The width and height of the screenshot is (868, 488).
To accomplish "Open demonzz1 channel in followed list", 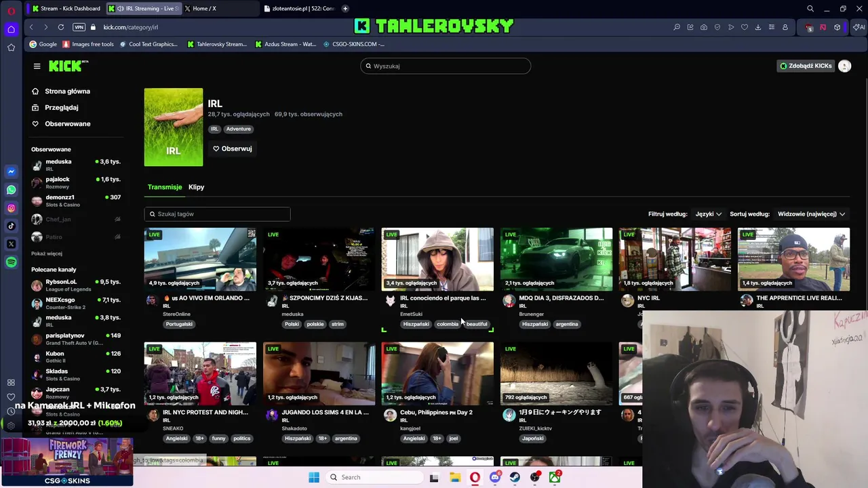I will pyautogui.click(x=76, y=201).
